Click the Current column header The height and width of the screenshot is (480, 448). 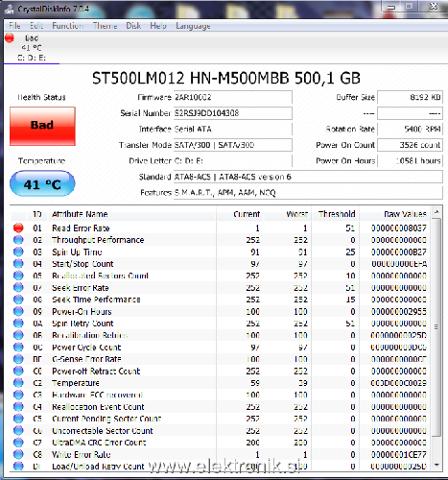240,214
